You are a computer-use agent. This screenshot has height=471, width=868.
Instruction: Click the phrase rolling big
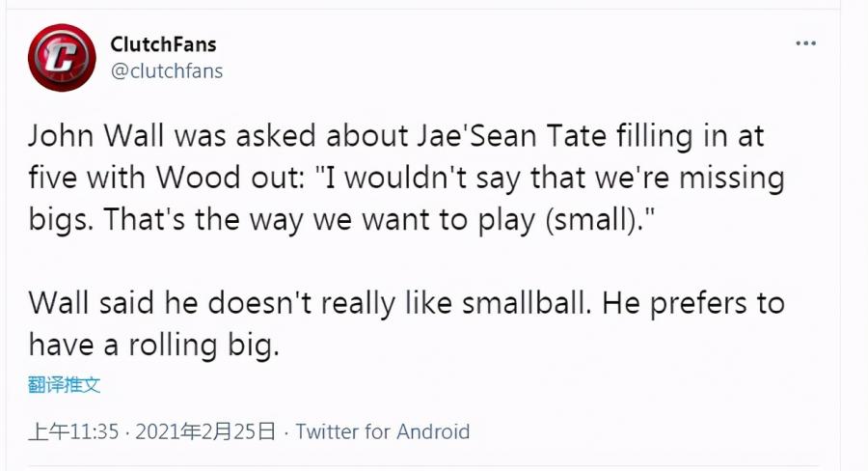point(203,346)
